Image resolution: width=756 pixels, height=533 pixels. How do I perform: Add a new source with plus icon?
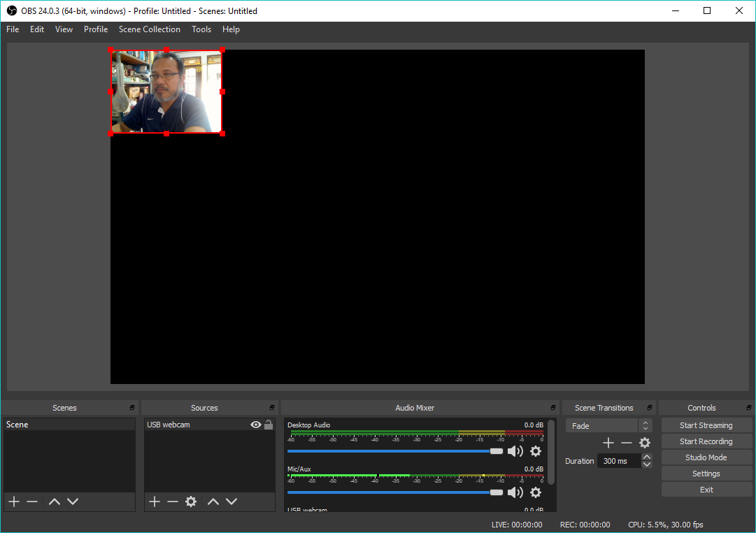click(x=155, y=502)
